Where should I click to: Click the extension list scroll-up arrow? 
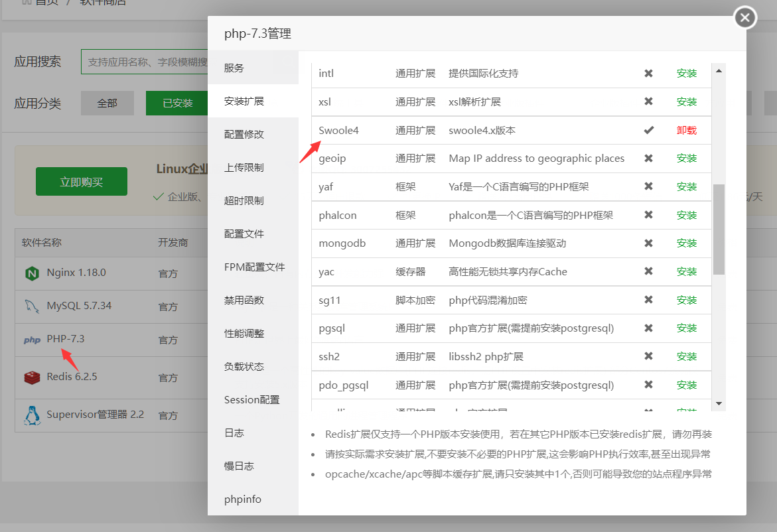pos(719,71)
